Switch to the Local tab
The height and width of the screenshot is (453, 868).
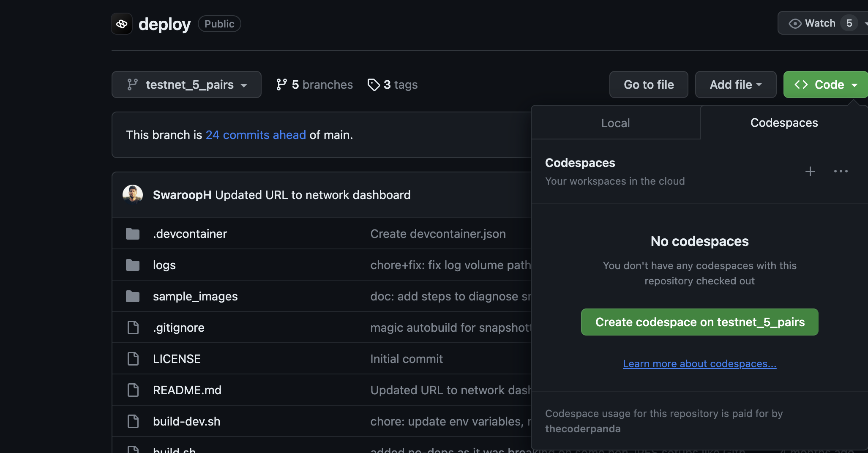click(x=616, y=123)
